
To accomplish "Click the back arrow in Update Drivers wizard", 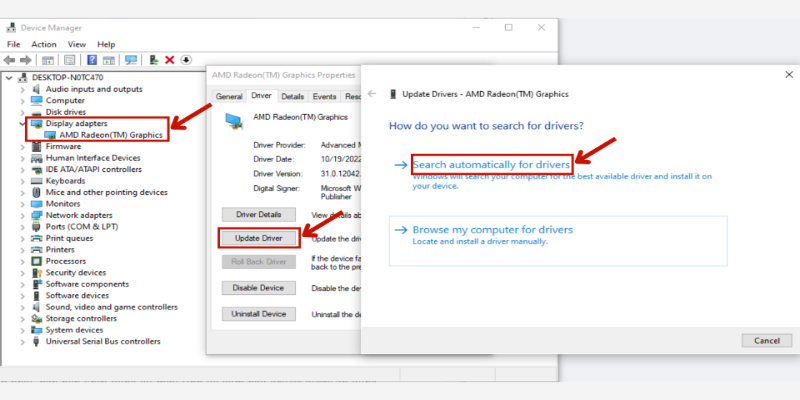I will click(373, 94).
